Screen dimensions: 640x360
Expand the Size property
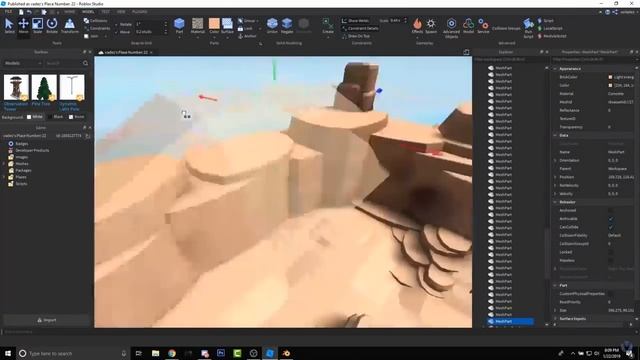coord(555,310)
